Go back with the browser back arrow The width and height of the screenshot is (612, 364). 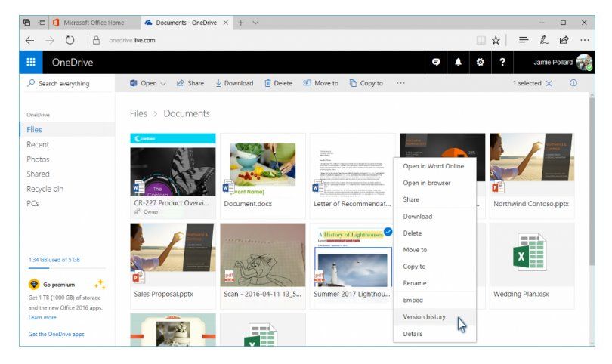click(29, 40)
